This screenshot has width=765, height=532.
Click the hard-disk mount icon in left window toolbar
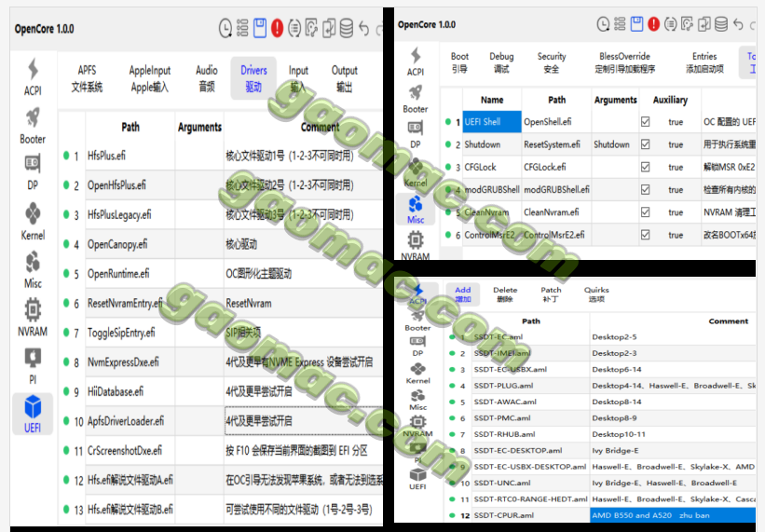pyautogui.click(x=311, y=28)
